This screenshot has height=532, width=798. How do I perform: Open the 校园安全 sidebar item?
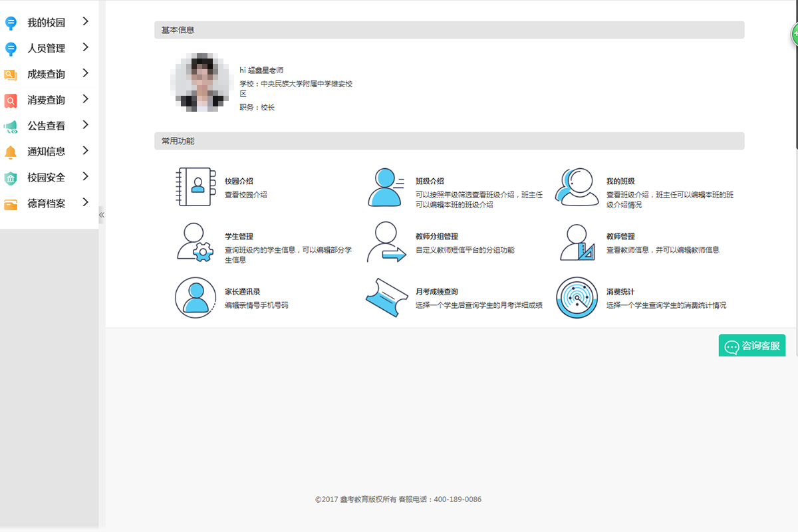(x=46, y=178)
